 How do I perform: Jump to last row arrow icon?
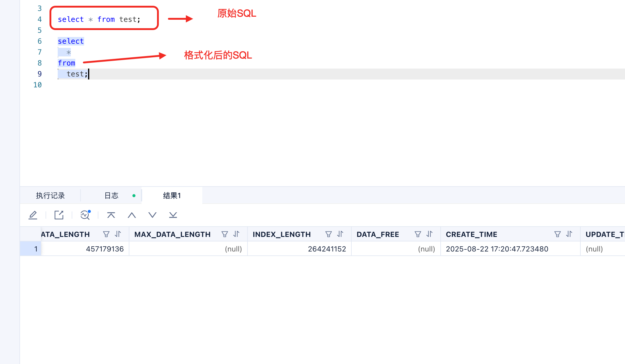pyautogui.click(x=173, y=215)
